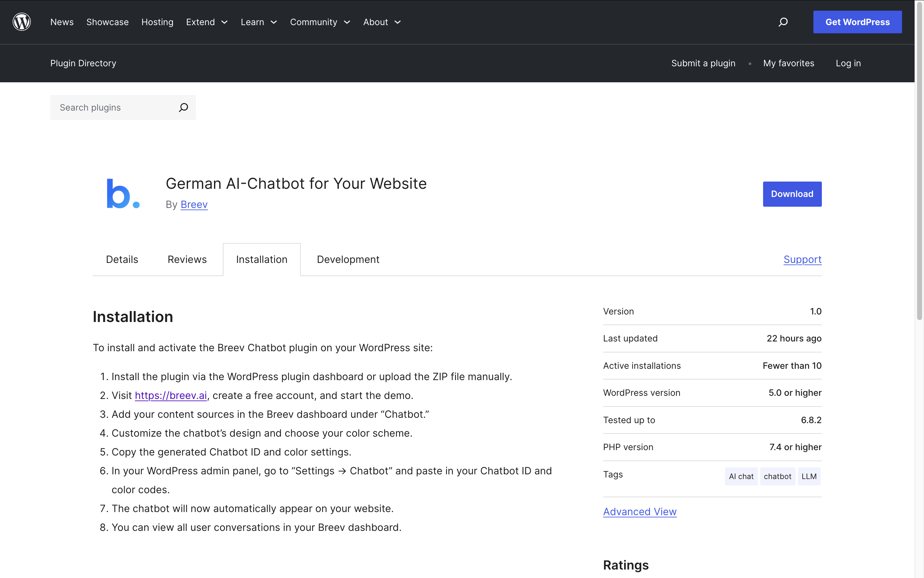Open the Showcase page

click(x=107, y=22)
